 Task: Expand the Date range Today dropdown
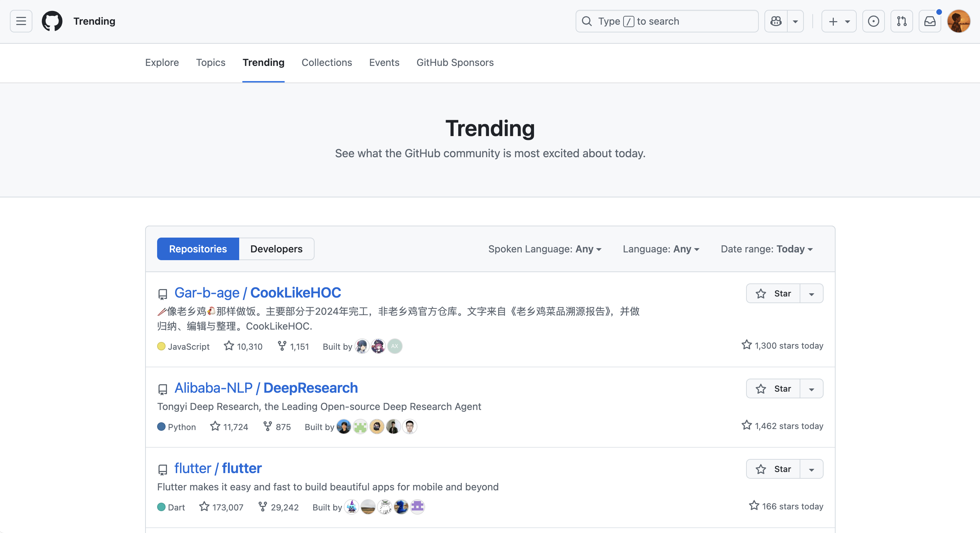[x=767, y=249]
